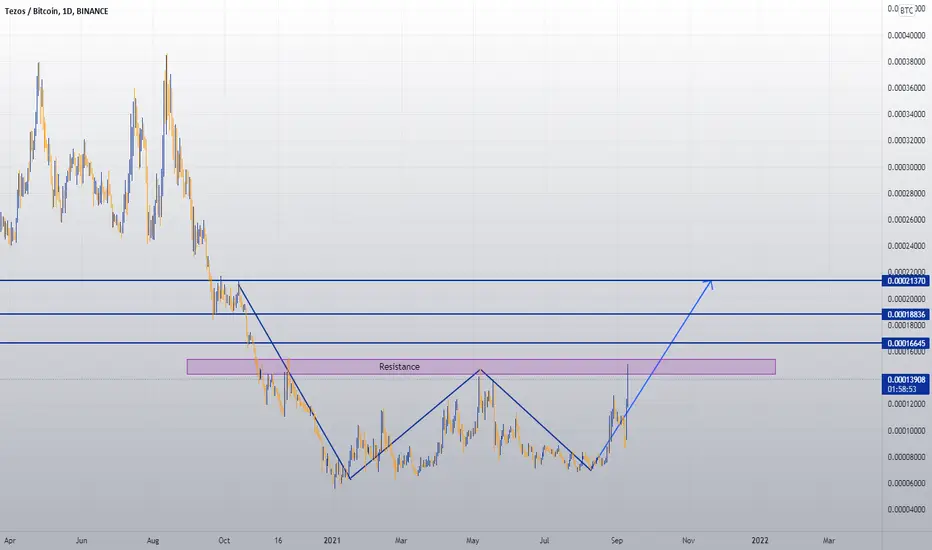Viewport: 932px width, 550px height.
Task: Click the 0.00010000 price axis label
Action: tap(906, 430)
